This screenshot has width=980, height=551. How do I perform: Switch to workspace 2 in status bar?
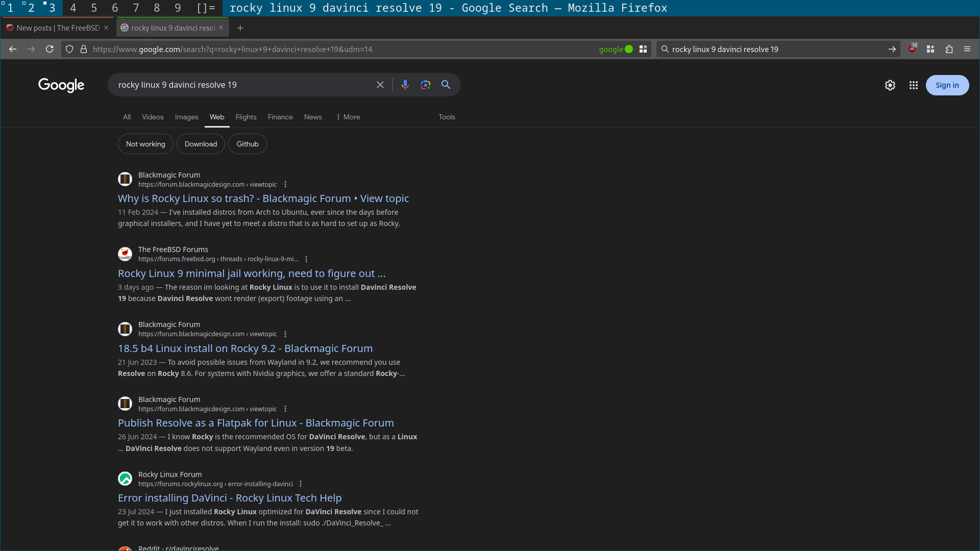(31, 8)
